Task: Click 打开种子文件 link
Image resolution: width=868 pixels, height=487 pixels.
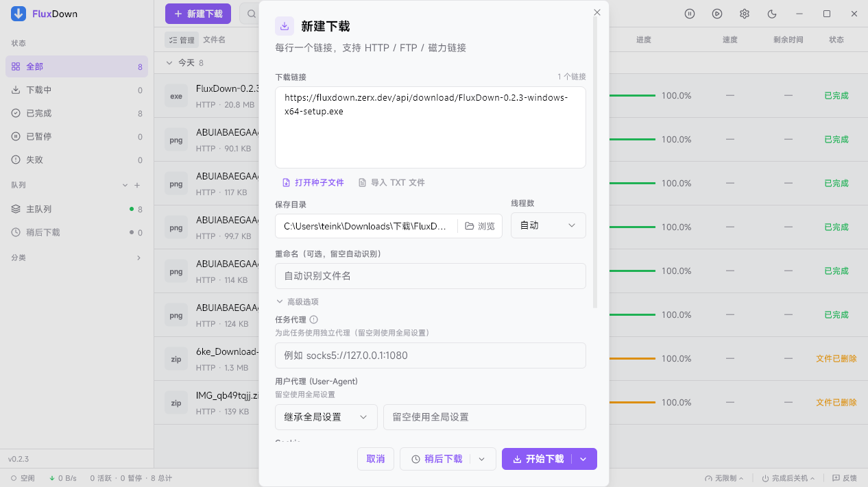Action: pos(313,183)
